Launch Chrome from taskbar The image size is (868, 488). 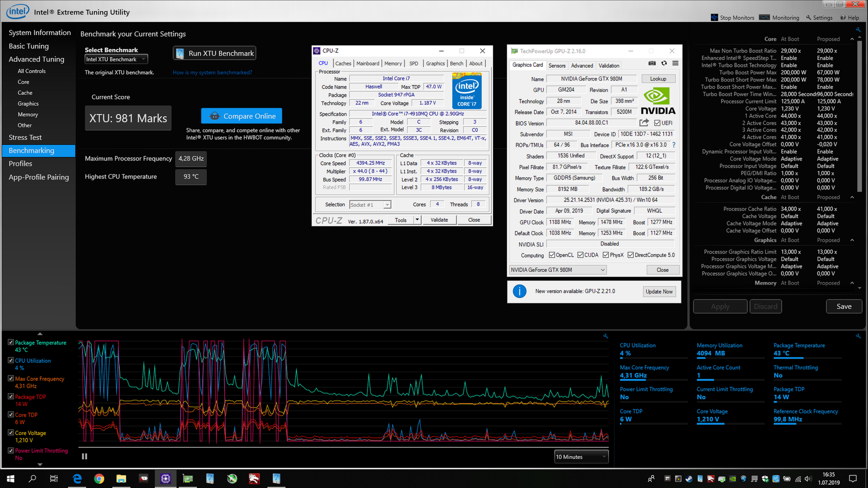(x=99, y=479)
